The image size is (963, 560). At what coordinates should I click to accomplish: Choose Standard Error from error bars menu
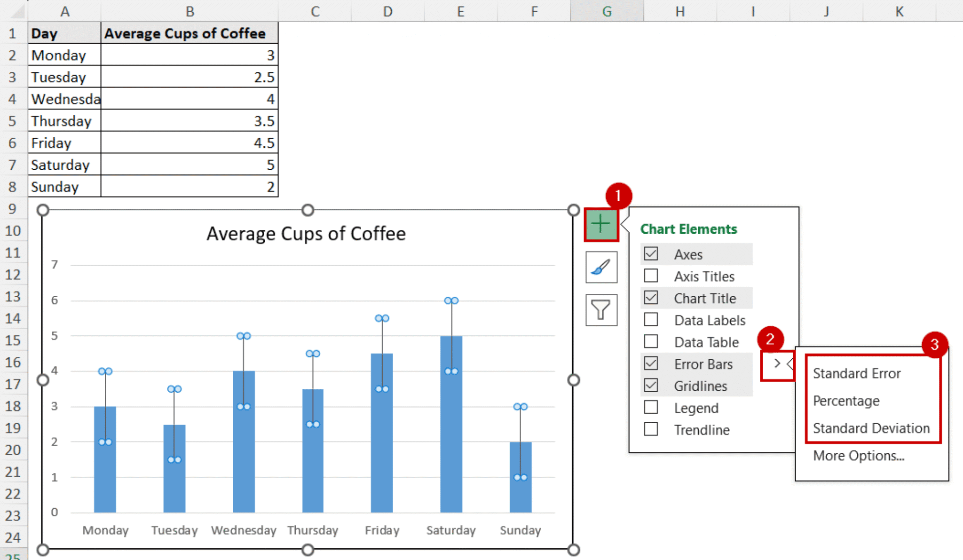(x=856, y=373)
